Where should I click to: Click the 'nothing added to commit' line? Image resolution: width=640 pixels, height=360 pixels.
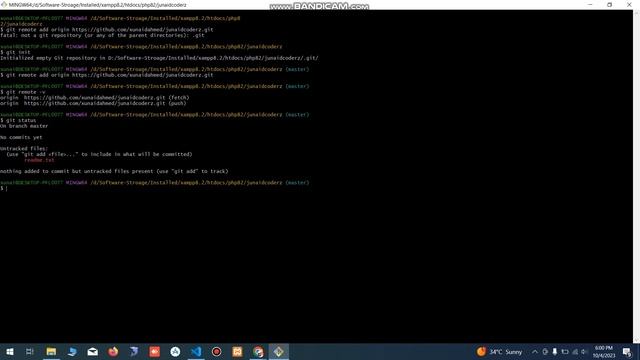click(114, 171)
